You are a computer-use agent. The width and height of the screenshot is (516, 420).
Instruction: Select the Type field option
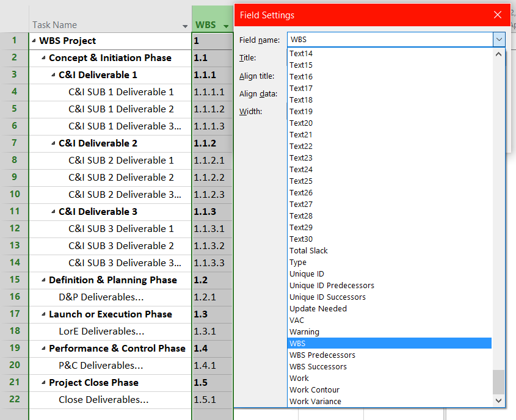pyautogui.click(x=390, y=262)
